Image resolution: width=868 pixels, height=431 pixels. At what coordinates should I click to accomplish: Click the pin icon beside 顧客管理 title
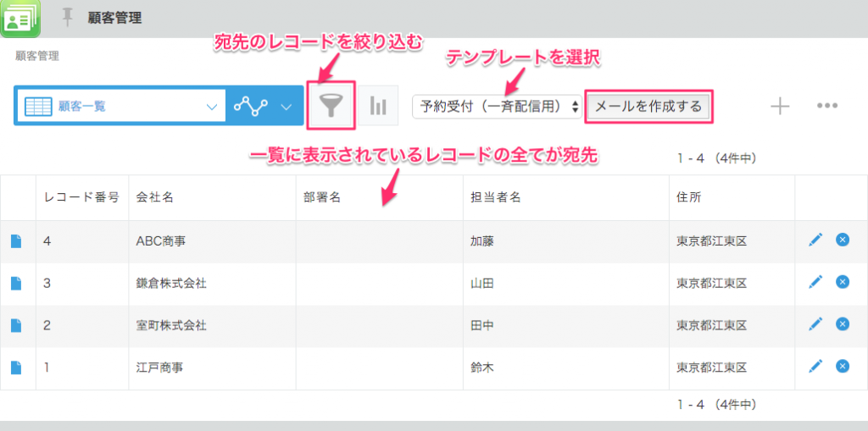point(68,19)
